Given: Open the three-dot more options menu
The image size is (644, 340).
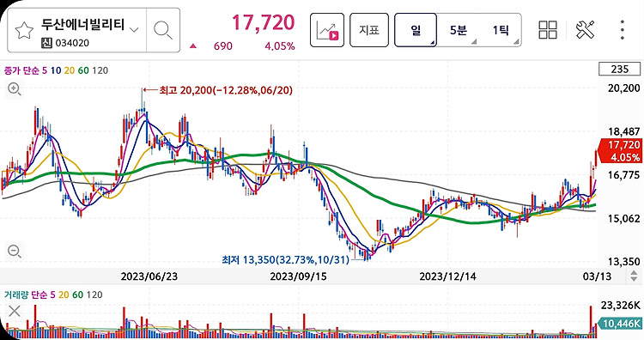Looking at the screenshot, I should click(623, 30).
